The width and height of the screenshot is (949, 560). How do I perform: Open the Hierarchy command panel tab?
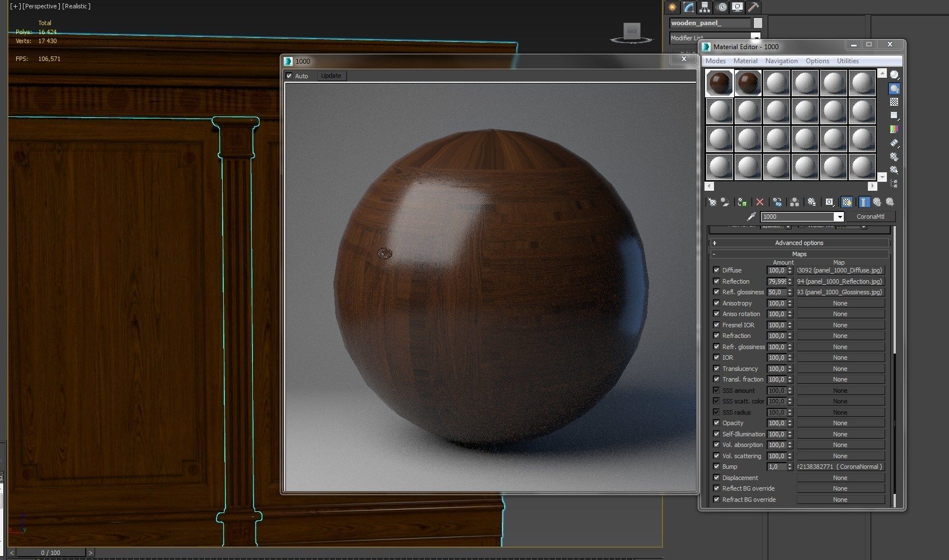coord(704,7)
